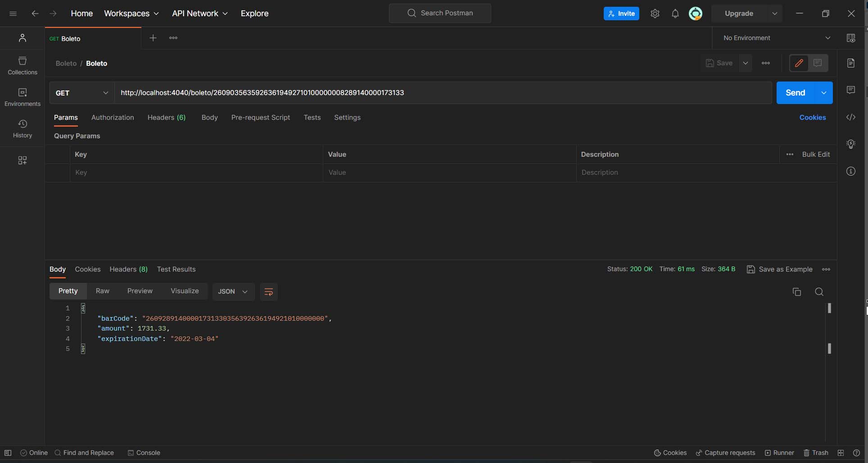The image size is (868, 463).
Task: Open the notifications bell
Action: coord(675,14)
